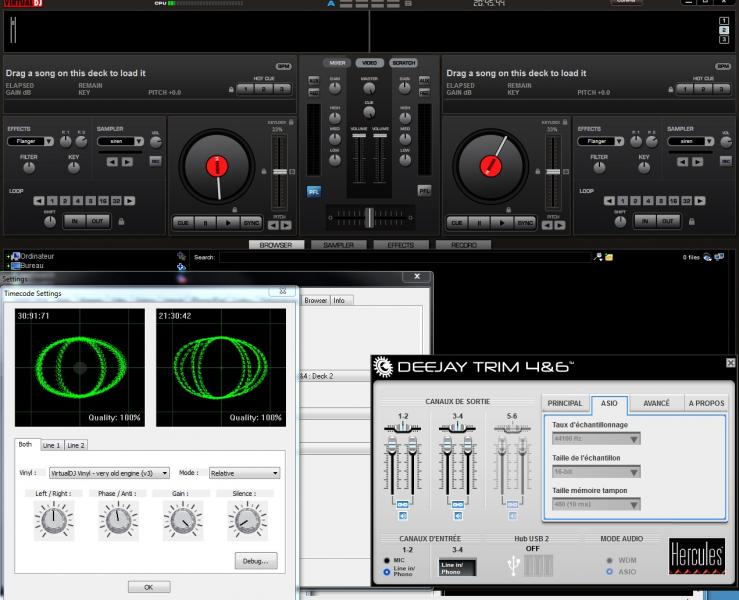The height and width of the screenshot is (600, 739).
Task: Select the MIC input radio button
Action: click(x=387, y=562)
